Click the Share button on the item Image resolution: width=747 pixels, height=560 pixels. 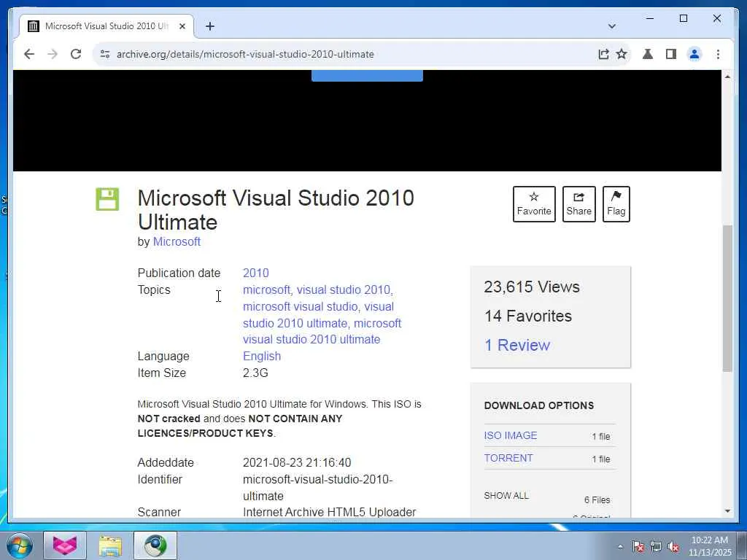coord(578,204)
